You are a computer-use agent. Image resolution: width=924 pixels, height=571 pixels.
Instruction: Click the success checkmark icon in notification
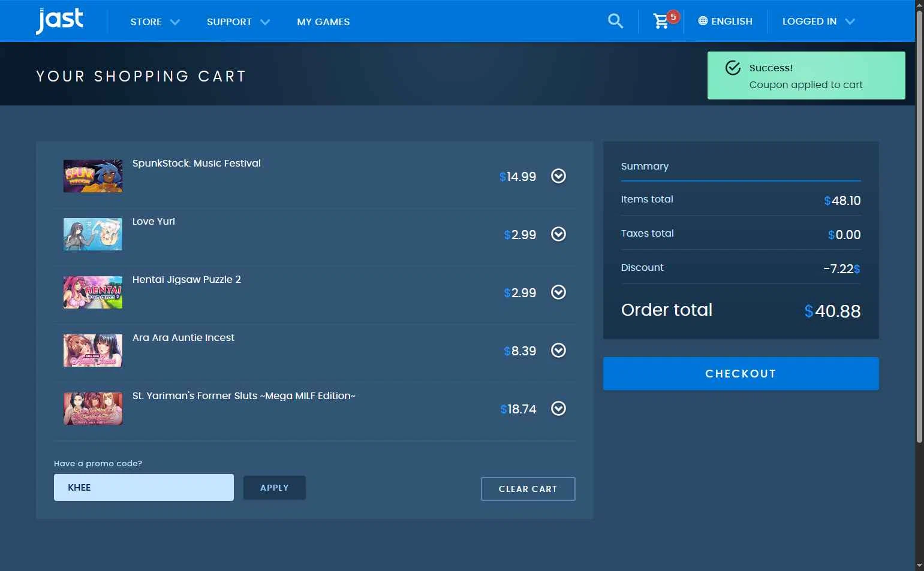point(733,68)
